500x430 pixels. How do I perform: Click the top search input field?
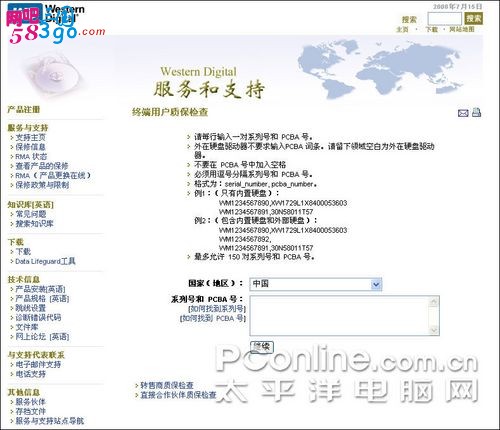pyautogui.click(x=444, y=19)
